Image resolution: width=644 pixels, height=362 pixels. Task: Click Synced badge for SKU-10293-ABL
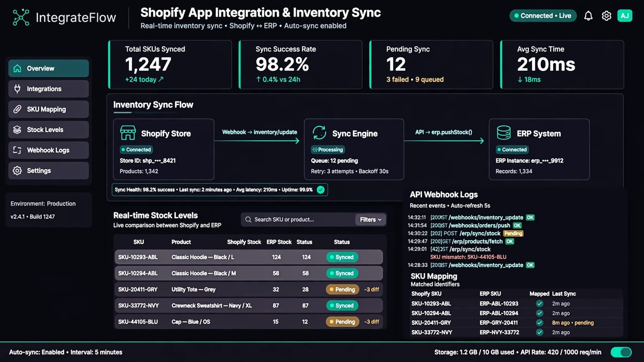coord(342,257)
